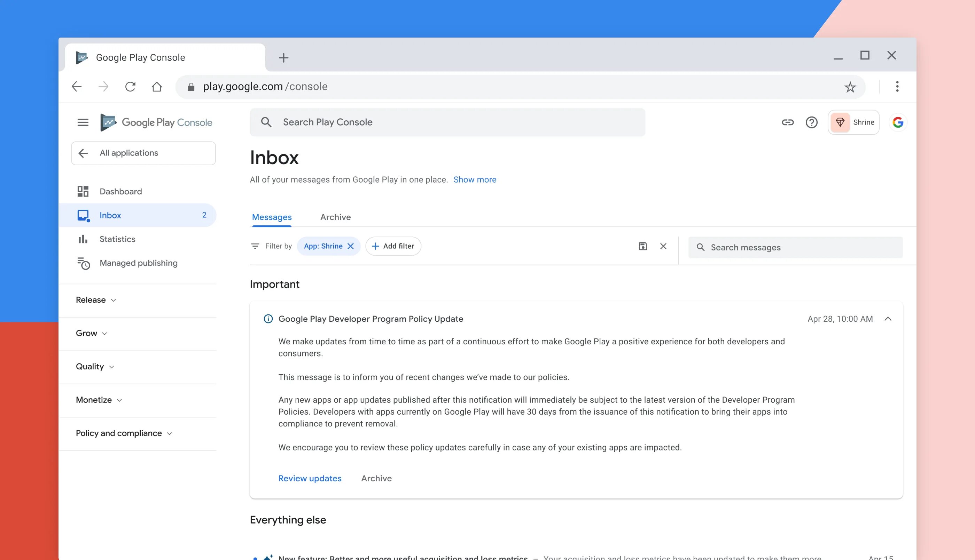This screenshot has width=975, height=560.
Task: Click the Search messages input field
Action: click(x=795, y=247)
